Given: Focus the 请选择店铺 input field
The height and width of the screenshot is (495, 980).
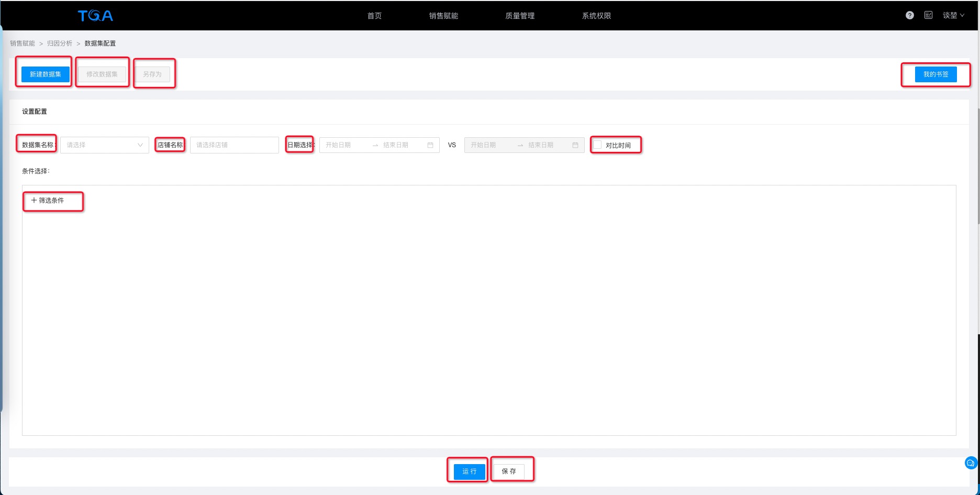Looking at the screenshot, I should pyautogui.click(x=235, y=145).
